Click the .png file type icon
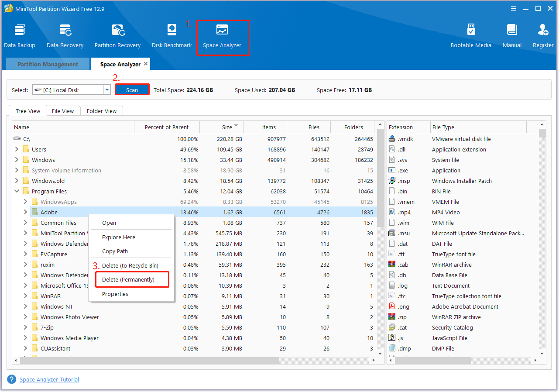This screenshot has width=559, height=392. coord(392,306)
